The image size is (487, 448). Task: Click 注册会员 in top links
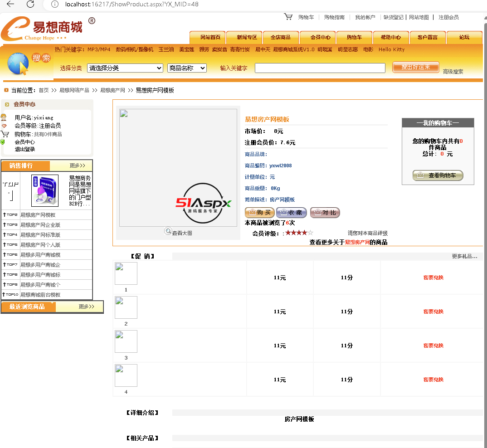pos(448,17)
